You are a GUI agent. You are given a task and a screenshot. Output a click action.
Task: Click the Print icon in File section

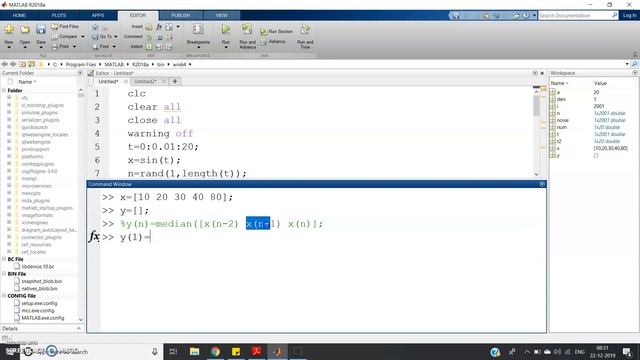click(55, 47)
